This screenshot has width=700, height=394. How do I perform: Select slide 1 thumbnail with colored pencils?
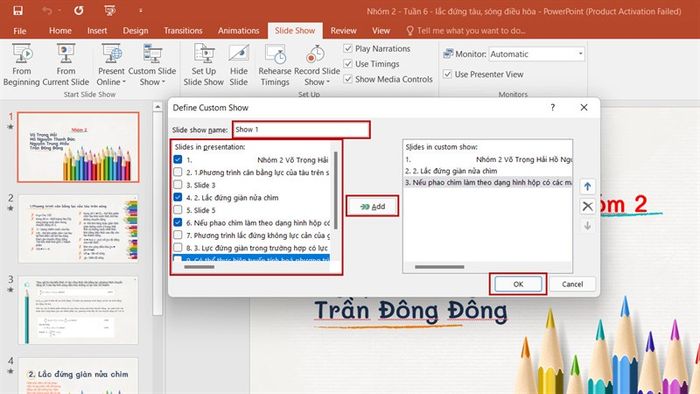point(78,147)
